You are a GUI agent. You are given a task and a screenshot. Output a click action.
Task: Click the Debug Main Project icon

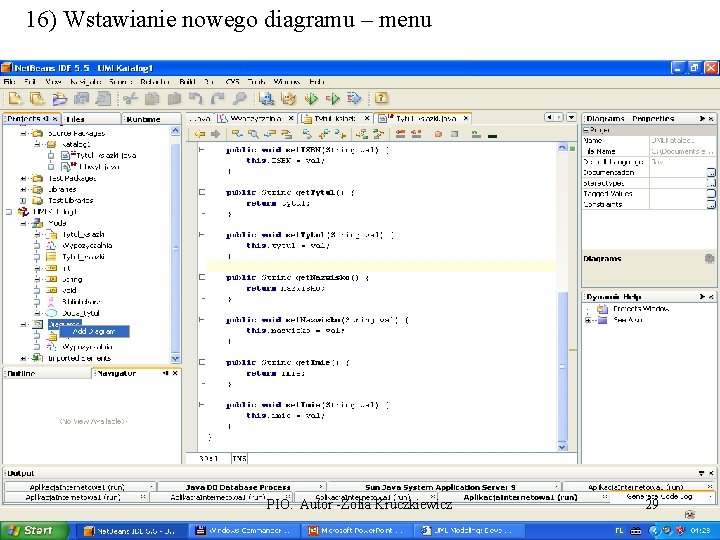click(334, 98)
